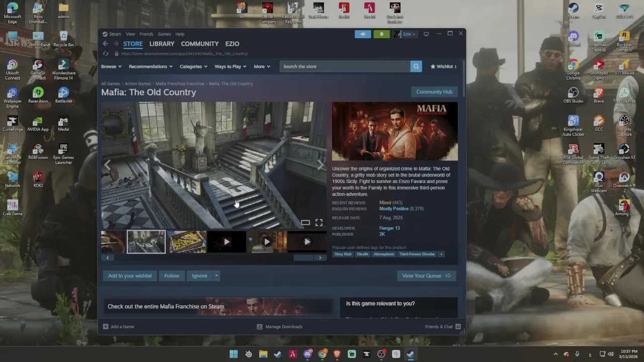This screenshot has width=644, height=362.
Task: Open the Friends menu
Action: point(146,34)
